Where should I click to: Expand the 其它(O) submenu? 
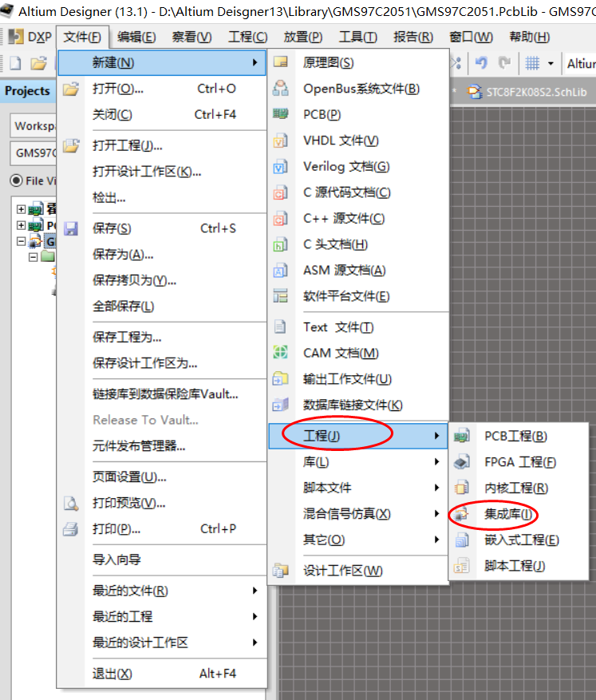357,540
